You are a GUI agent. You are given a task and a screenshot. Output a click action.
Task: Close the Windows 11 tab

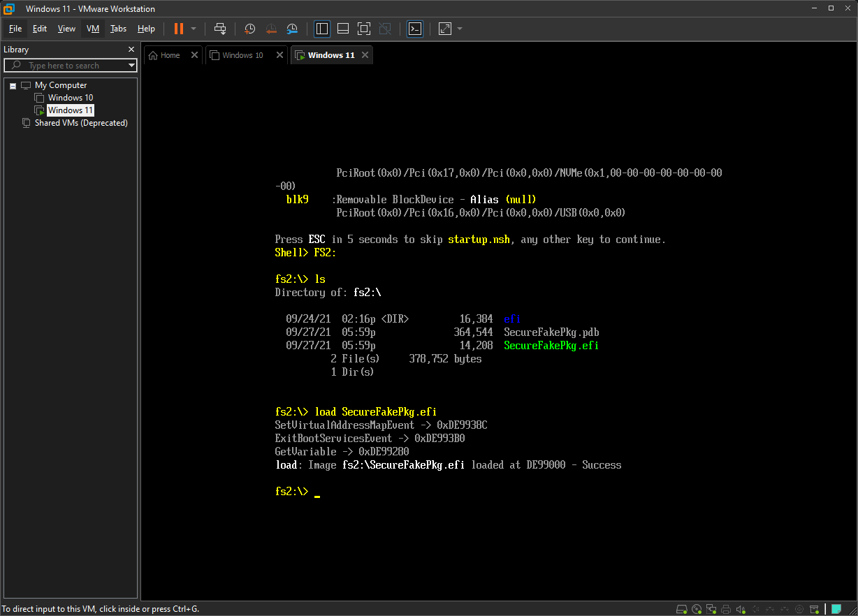[365, 55]
